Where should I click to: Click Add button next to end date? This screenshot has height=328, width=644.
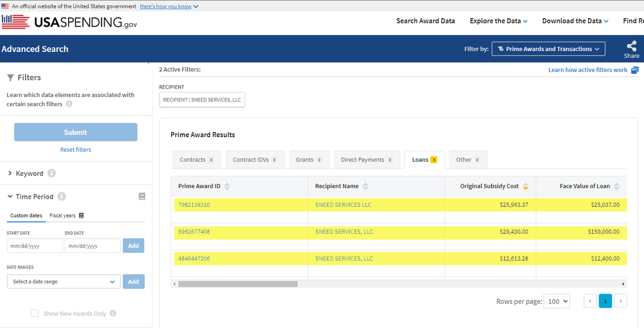point(134,245)
